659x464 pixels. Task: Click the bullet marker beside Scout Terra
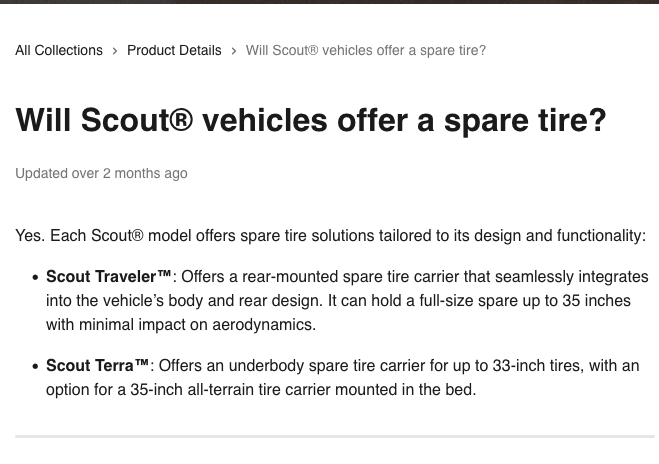[36, 367]
